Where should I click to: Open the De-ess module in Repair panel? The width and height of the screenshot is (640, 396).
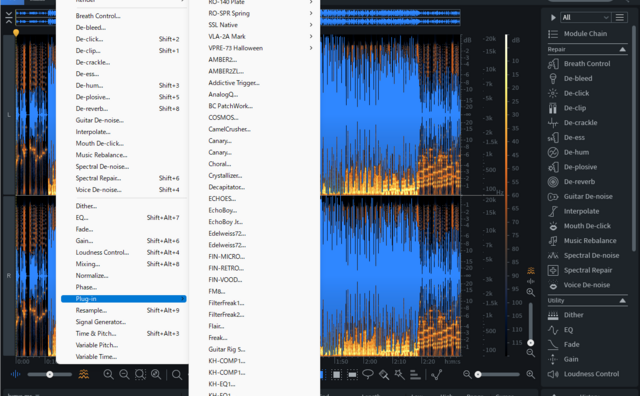coord(574,138)
